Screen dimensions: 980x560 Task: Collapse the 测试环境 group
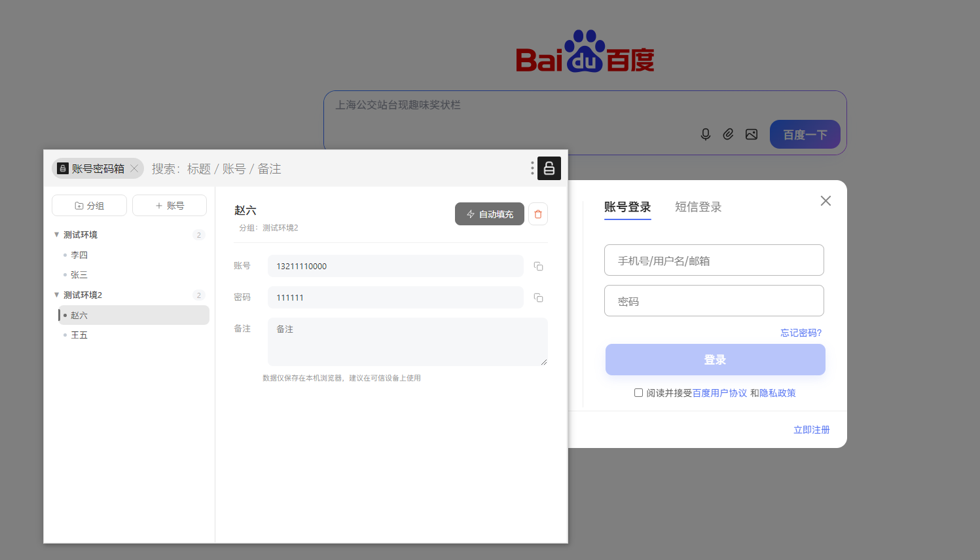57,234
